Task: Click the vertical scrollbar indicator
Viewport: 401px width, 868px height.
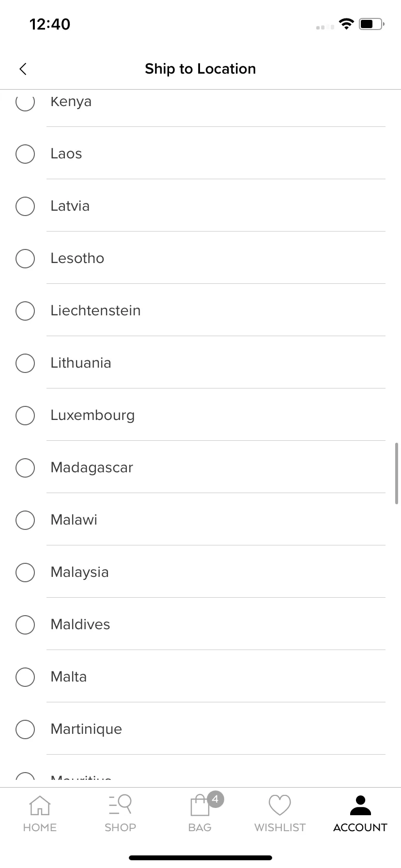Action: point(397,473)
